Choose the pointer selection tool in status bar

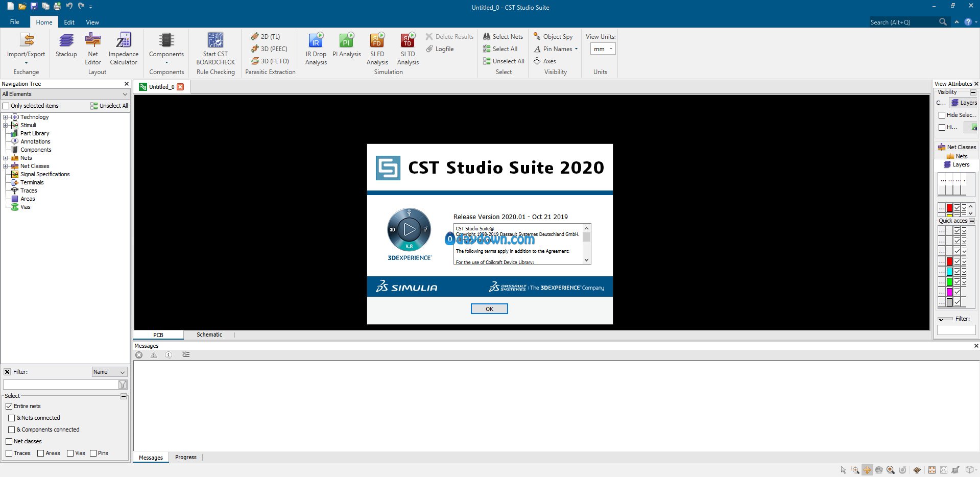pyautogui.click(x=843, y=470)
